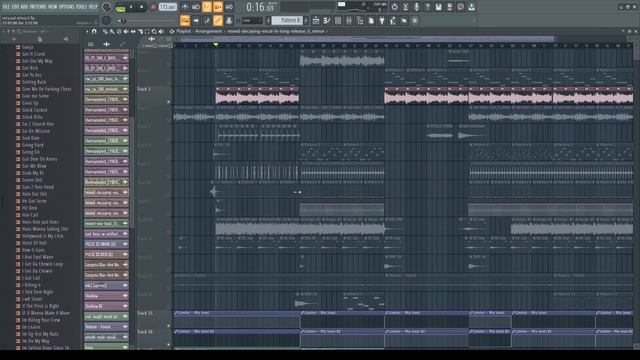Select the playlist mute tool
This screenshot has width=640, height=360.
click(x=126, y=31)
